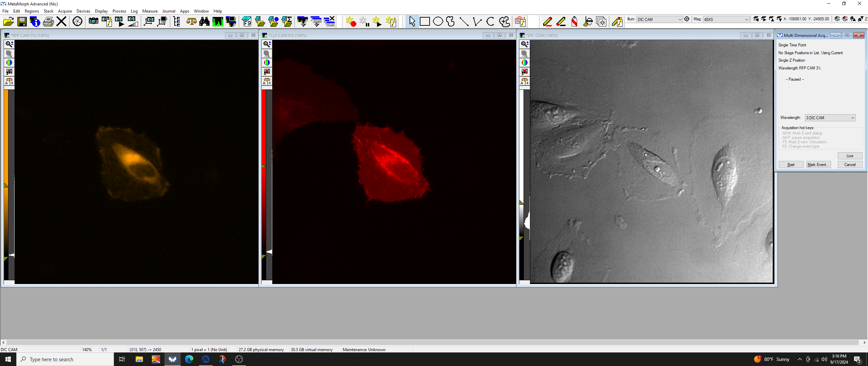Click the balance scale icon in toolbar
Screen dimensions: 868x366
[191, 22]
